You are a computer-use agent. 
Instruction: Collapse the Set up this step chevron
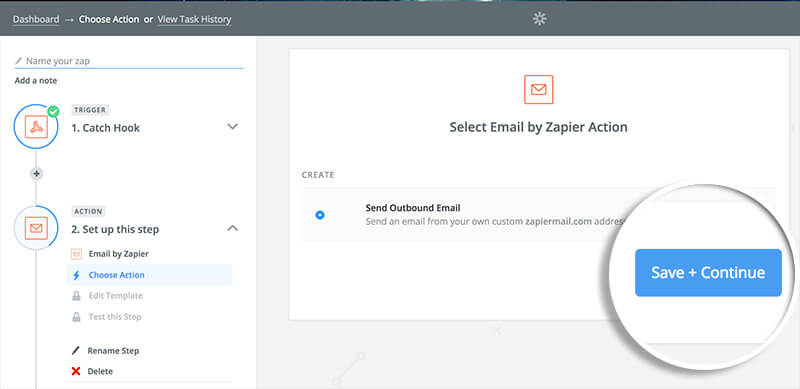(x=232, y=228)
